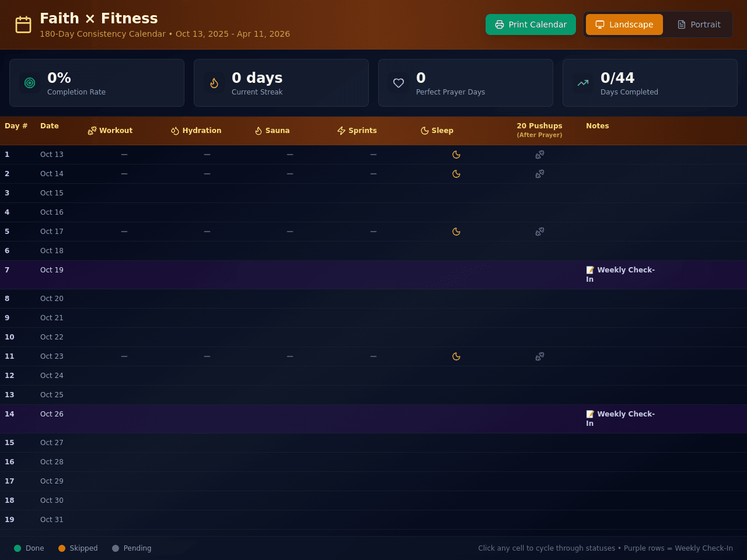Click the Hydration column header
The image size is (747, 560).
click(196, 131)
